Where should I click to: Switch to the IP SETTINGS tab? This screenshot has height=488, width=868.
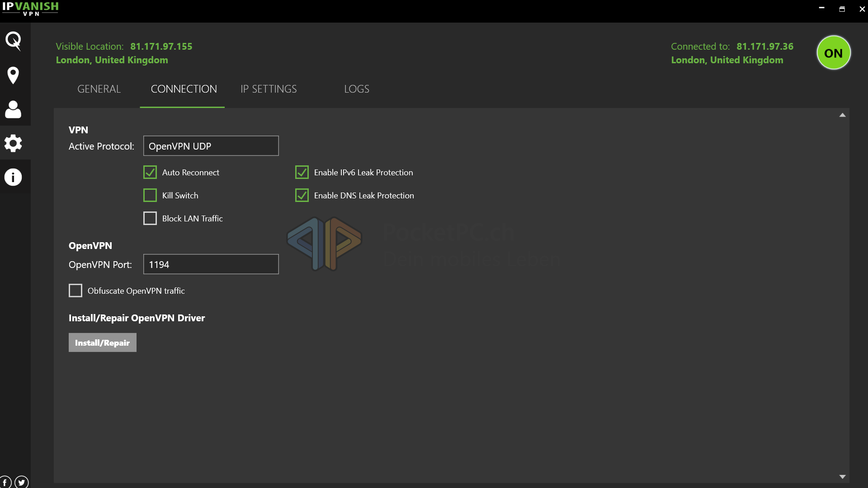tap(269, 89)
